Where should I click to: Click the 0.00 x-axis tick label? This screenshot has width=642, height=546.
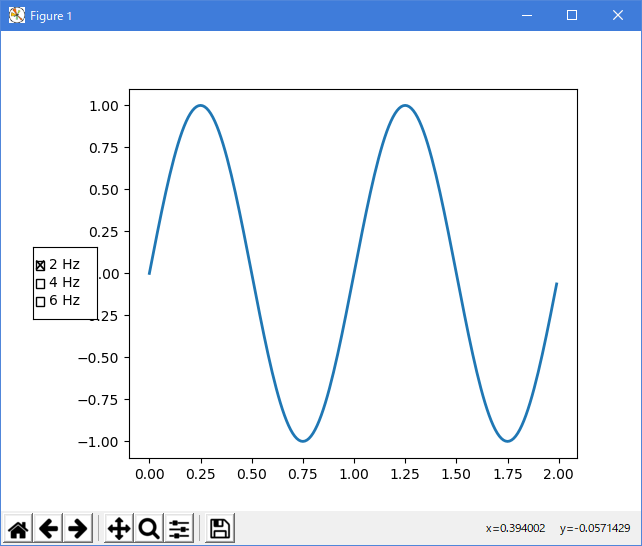click(x=150, y=474)
